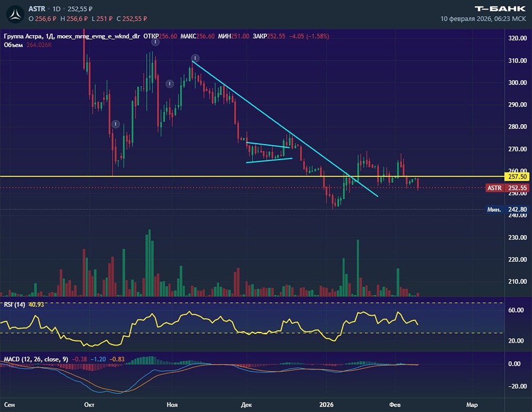Click the Мар label on the time axis
The image size is (532, 412).
pyautogui.click(x=472, y=405)
